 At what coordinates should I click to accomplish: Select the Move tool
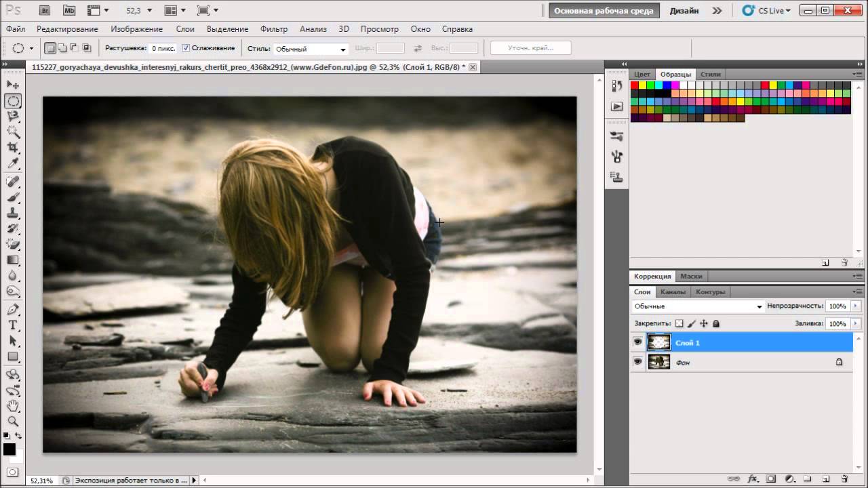pos(13,85)
